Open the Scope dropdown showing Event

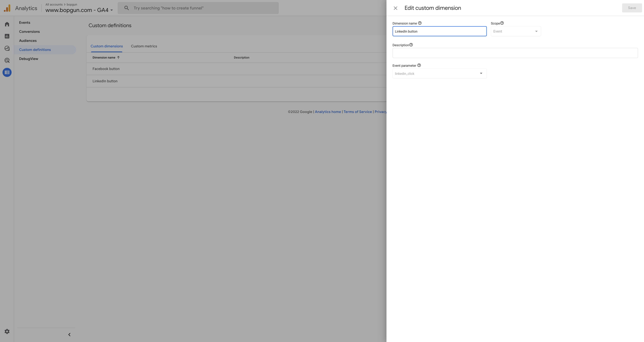coord(516,31)
